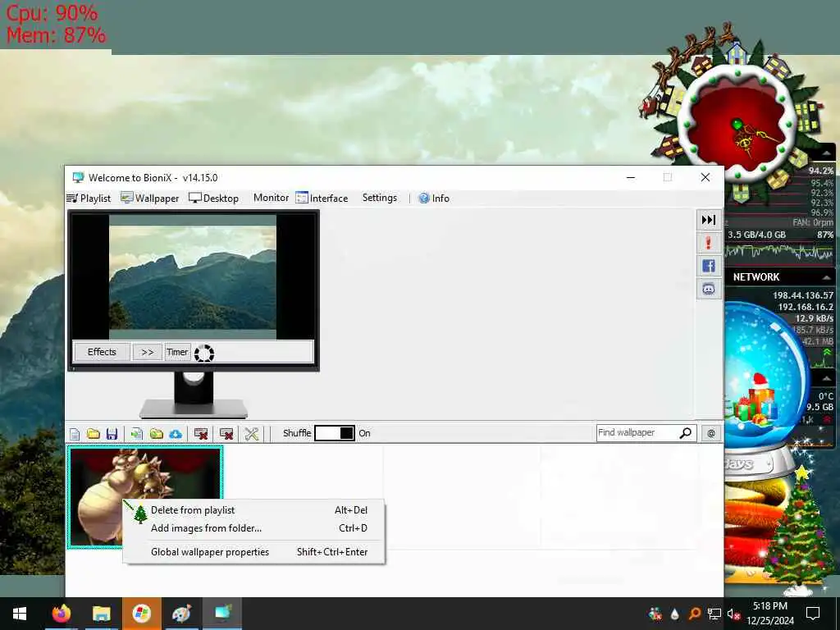Open the Playlist menu
The height and width of the screenshot is (630, 840).
[89, 199]
